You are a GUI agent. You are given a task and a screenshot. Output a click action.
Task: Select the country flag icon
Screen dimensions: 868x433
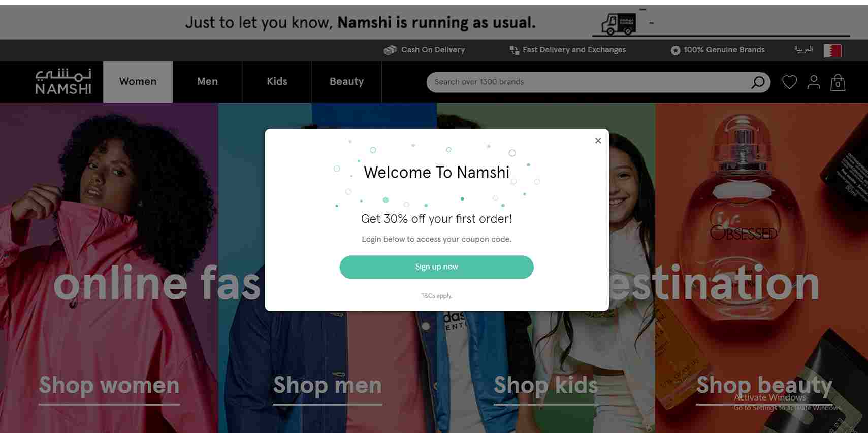point(832,50)
